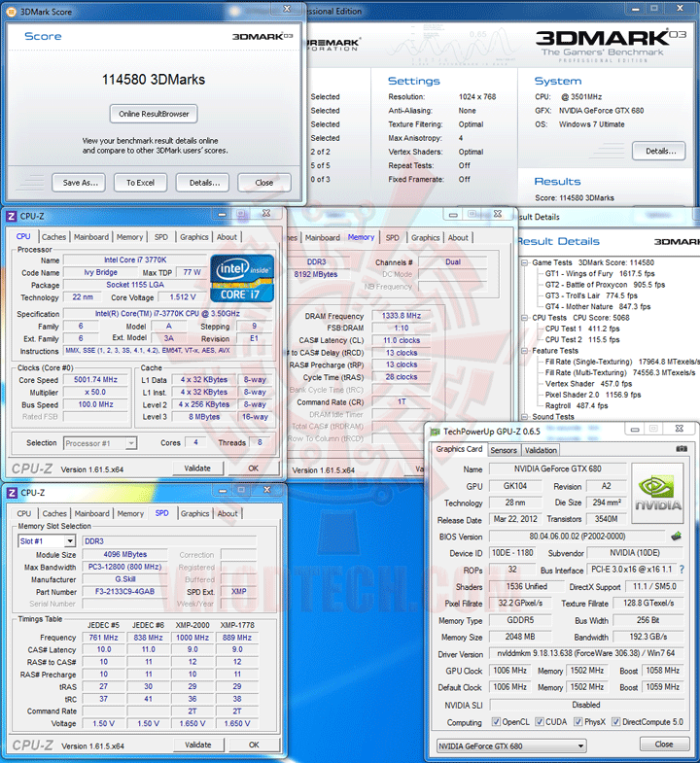Click the G.Skill manufacturer value
Viewport: 700px width, 763px height.
click(125, 579)
